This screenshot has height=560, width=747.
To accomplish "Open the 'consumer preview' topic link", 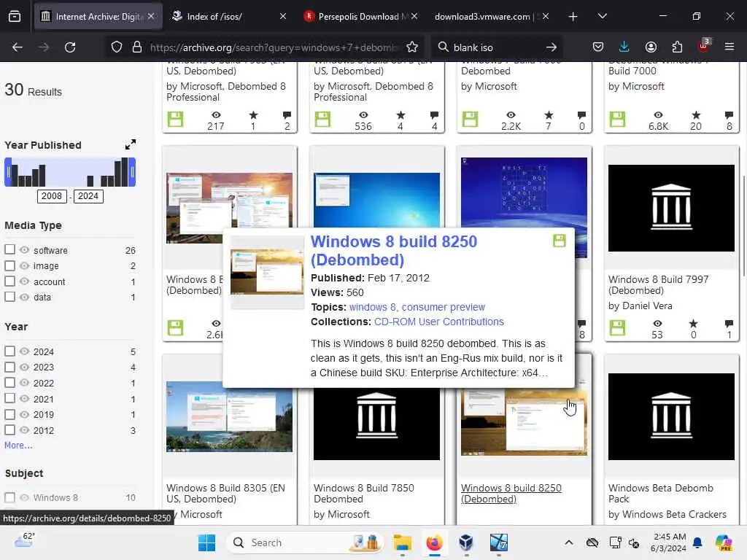I will pyautogui.click(x=443, y=307).
